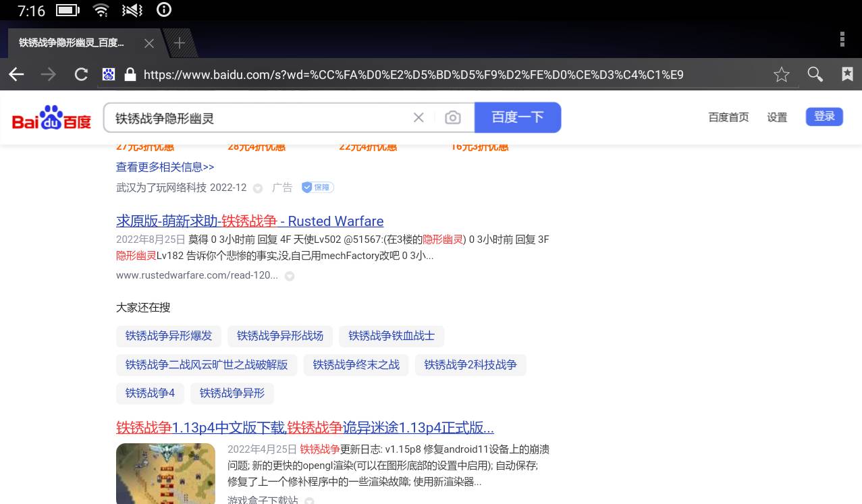Expand dropdown next to www.rustedwarfare.com URL

click(x=290, y=276)
